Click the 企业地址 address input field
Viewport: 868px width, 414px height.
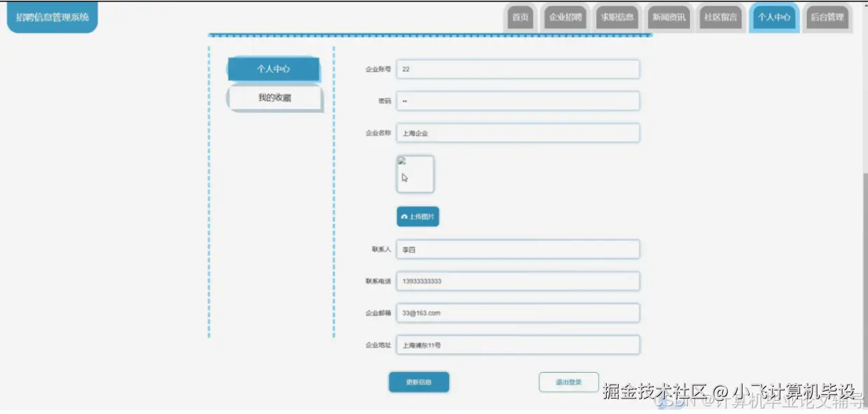coord(518,345)
